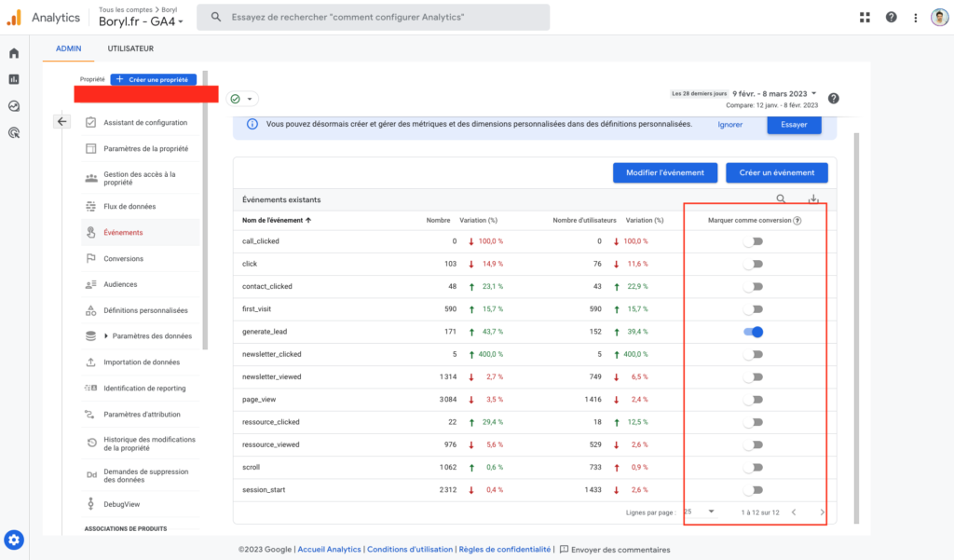Open the Lignes par page dropdown
The height and width of the screenshot is (560, 954).
click(x=700, y=512)
